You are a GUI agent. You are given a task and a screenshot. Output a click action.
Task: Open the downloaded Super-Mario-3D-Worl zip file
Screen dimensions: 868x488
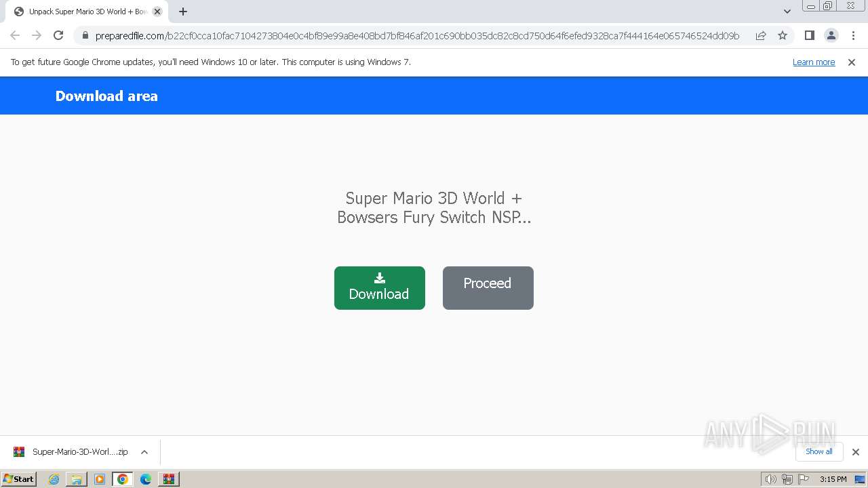pos(80,451)
